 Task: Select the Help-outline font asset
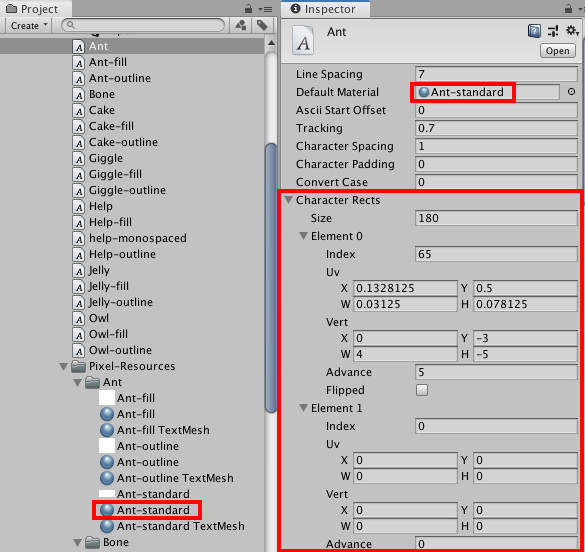click(122, 254)
